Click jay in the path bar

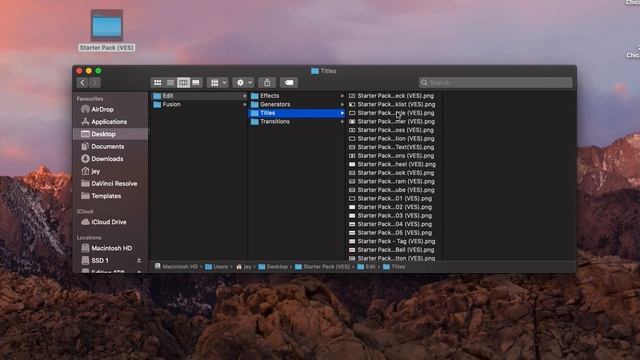[244, 267]
